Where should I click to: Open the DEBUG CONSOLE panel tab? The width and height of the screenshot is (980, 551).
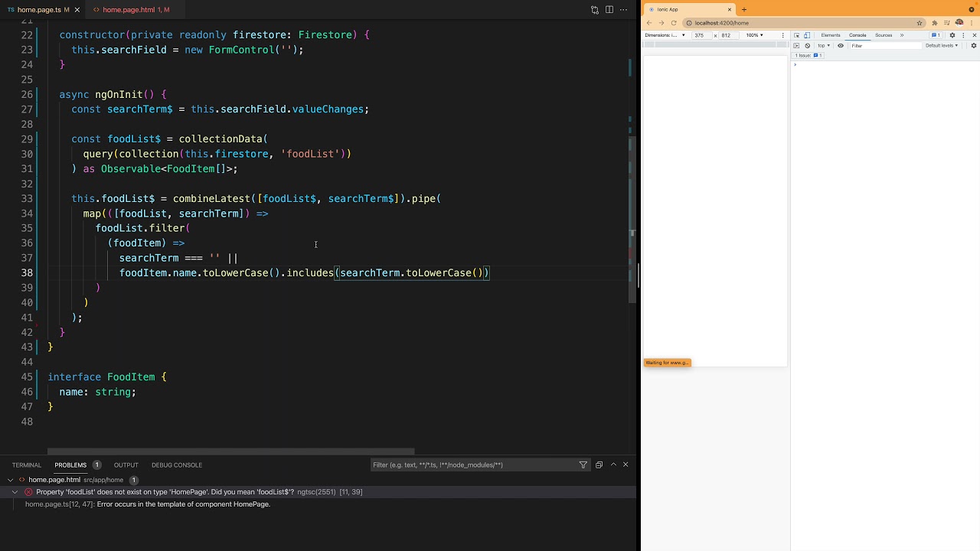click(177, 465)
